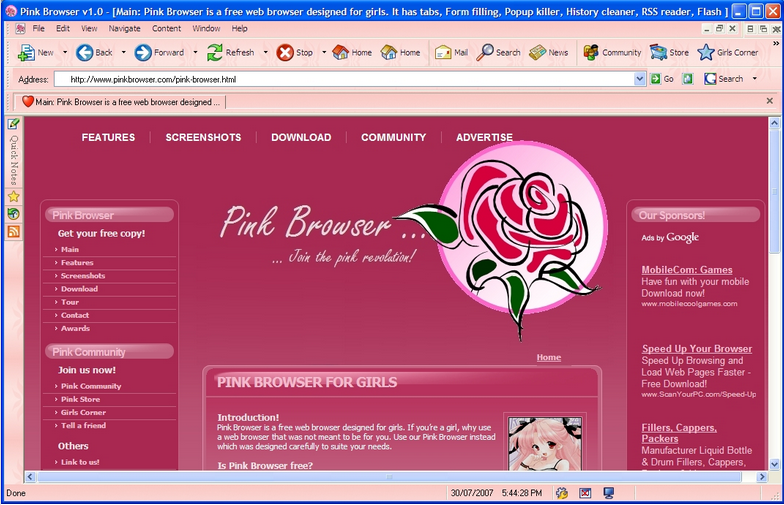Open Pink Store link in sidebar

coord(80,400)
